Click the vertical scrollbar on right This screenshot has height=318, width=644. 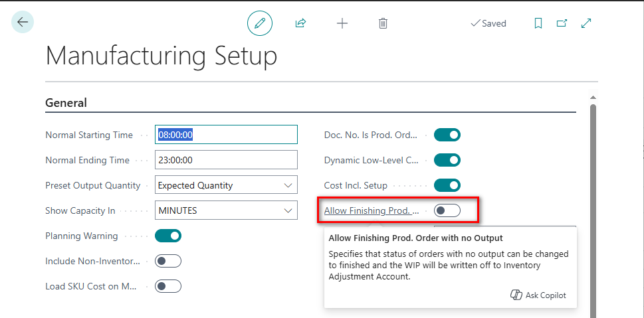(593, 199)
